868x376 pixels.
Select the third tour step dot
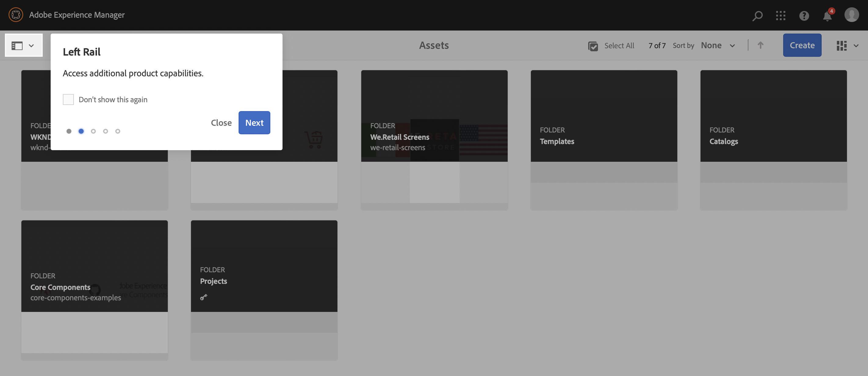point(93,131)
